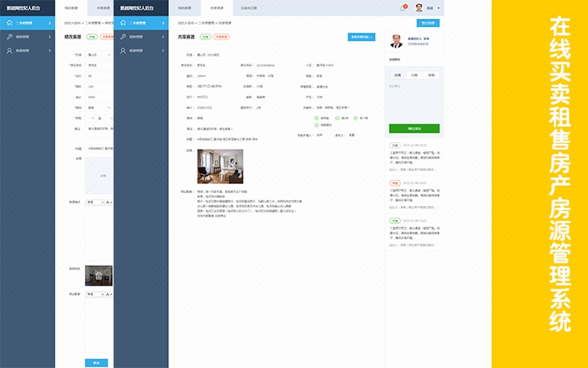Image resolution: width=588 pixels, height=368 pixels.
Task: Select the active 共享房源 tab in front window
Action: coord(216,8)
